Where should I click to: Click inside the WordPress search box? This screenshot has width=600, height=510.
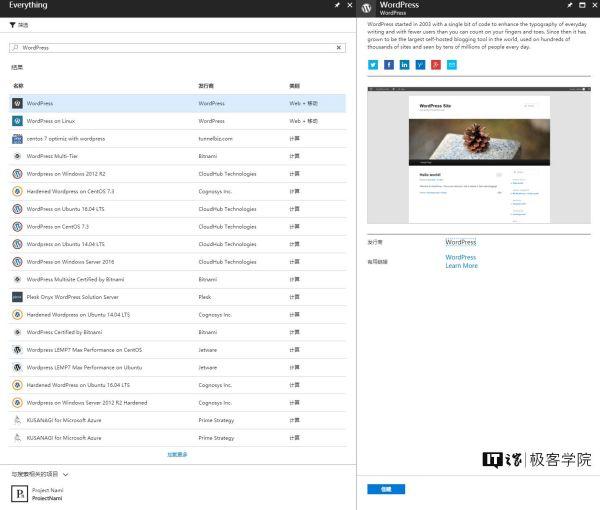[x=170, y=47]
